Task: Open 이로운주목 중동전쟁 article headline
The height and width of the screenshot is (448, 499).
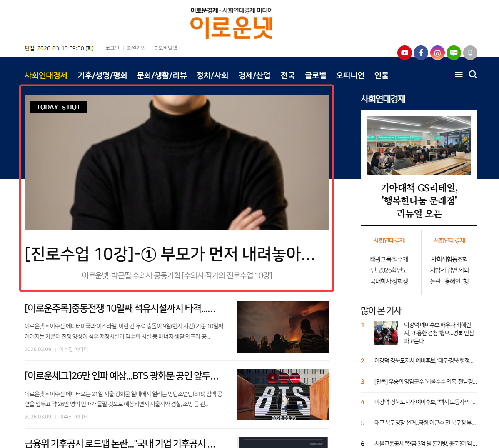Action: click(x=120, y=308)
